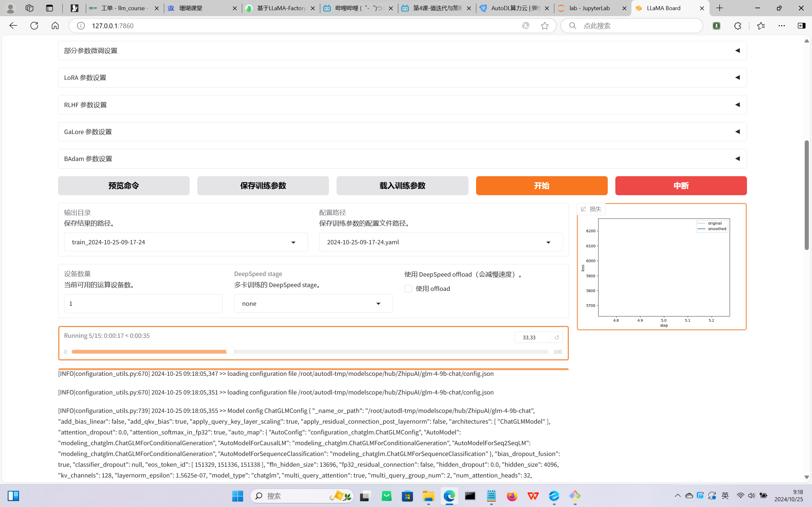
Task: Click the browser refresh icon
Action: [x=34, y=26]
